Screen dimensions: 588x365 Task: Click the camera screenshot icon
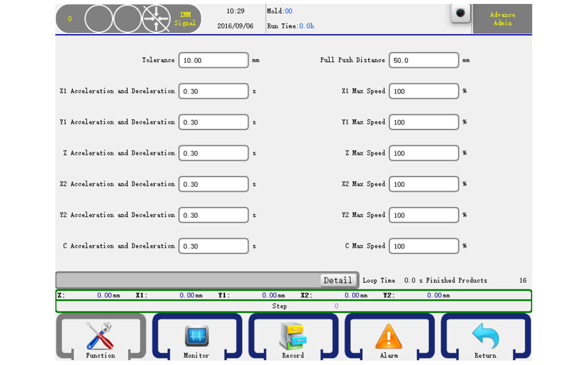coord(460,14)
